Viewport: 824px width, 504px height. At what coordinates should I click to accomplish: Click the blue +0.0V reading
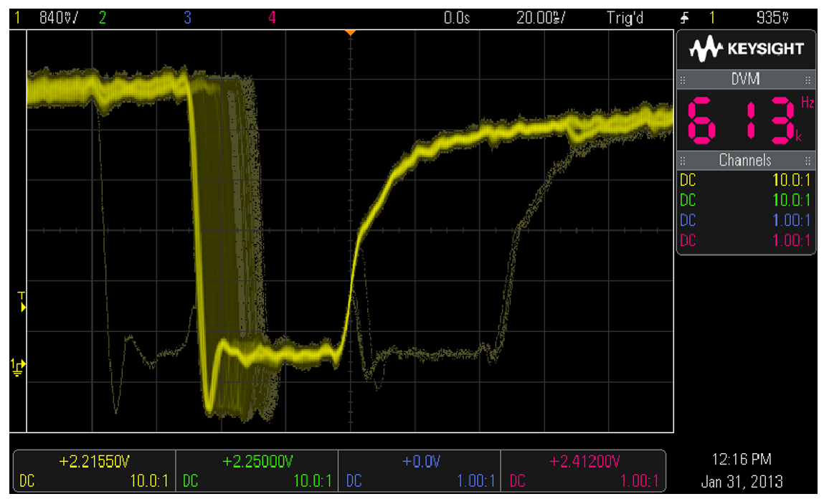tap(420, 462)
